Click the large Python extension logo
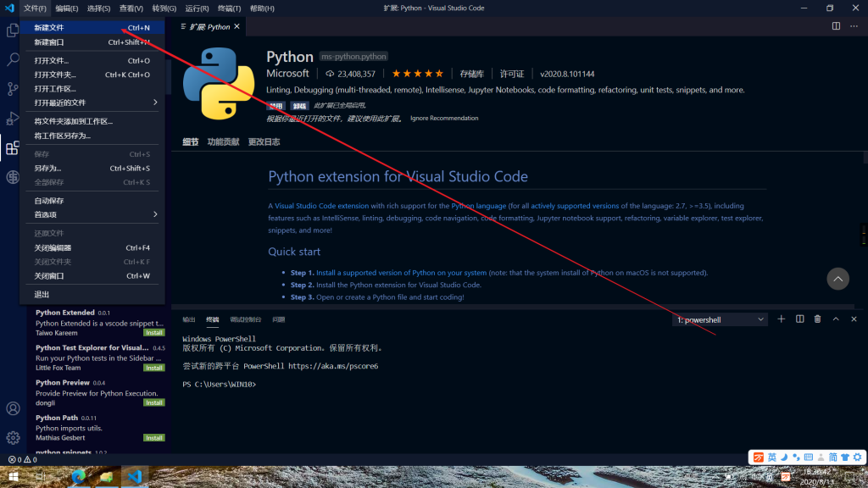868x488 pixels. pos(219,84)
